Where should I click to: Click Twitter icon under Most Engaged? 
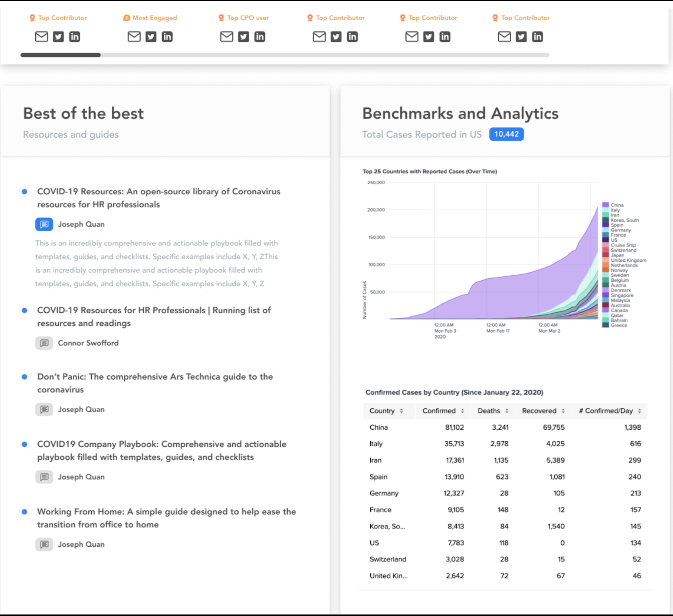pos(151,37)
